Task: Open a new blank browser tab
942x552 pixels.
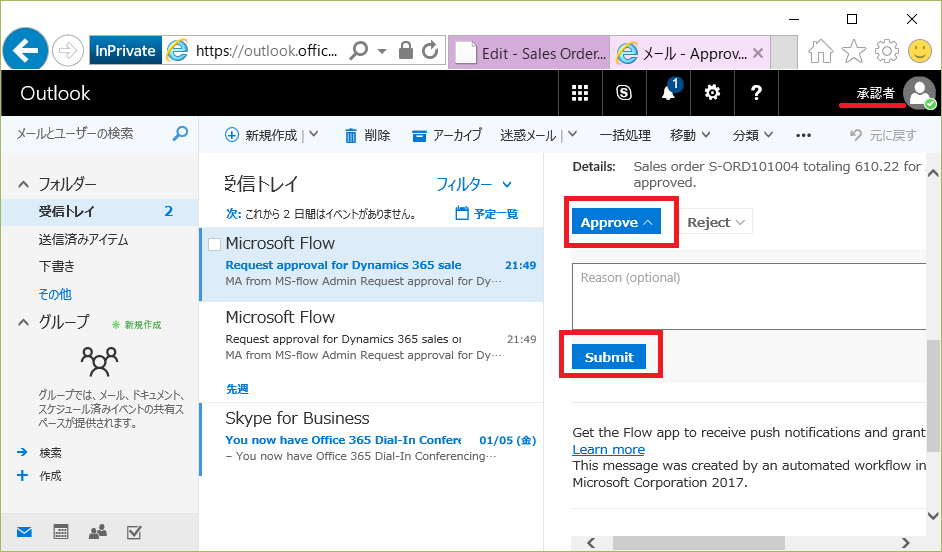Action: (x=783, y=53)
